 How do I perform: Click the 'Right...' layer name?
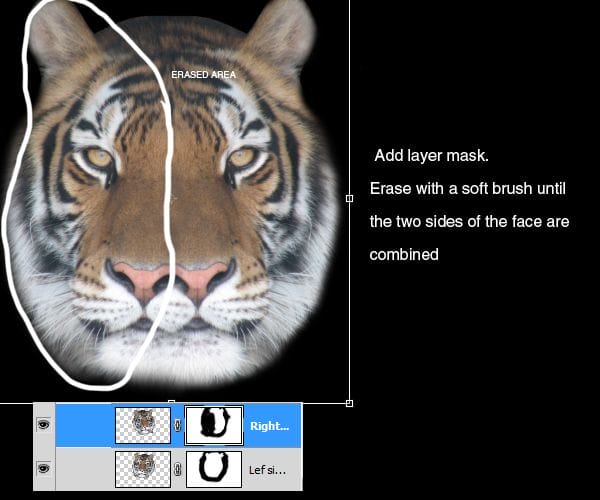268,425
